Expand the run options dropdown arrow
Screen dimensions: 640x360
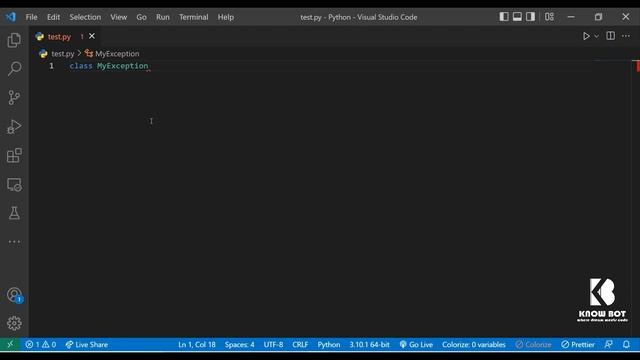597,36
